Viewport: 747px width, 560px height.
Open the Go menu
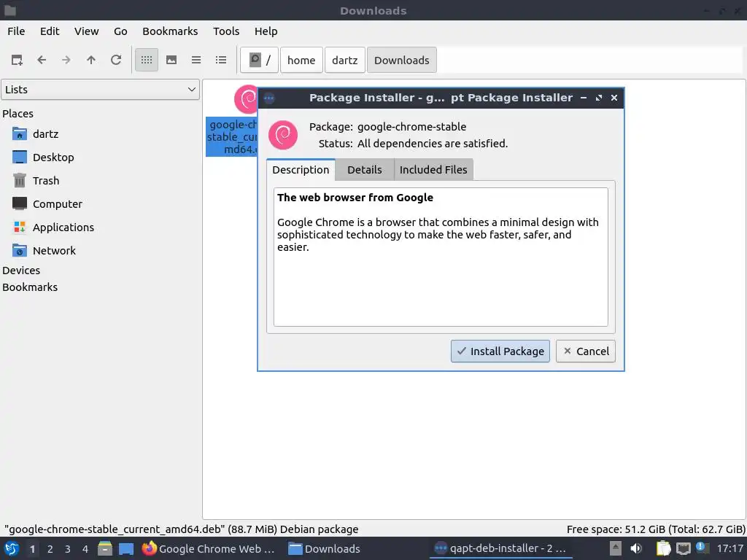120,31
